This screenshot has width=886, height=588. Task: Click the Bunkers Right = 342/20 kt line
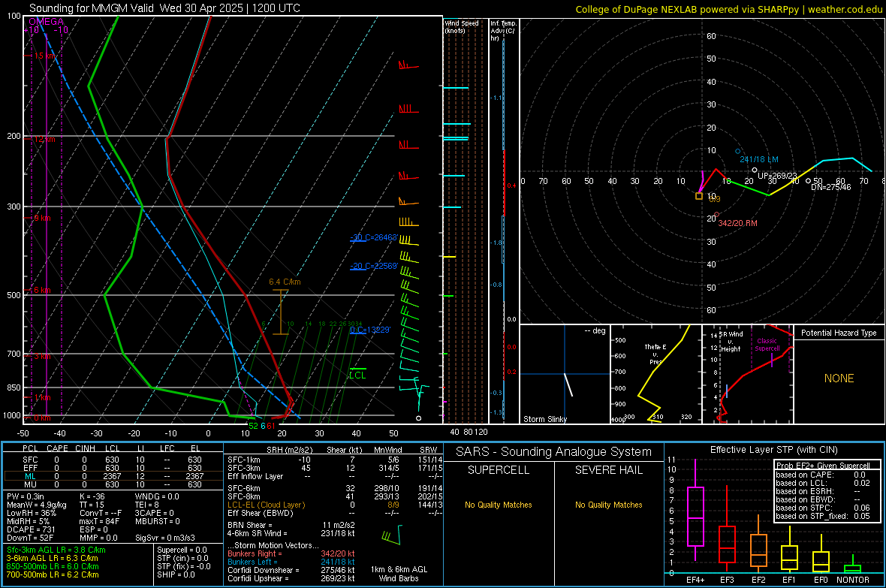[x=291, y=553]
